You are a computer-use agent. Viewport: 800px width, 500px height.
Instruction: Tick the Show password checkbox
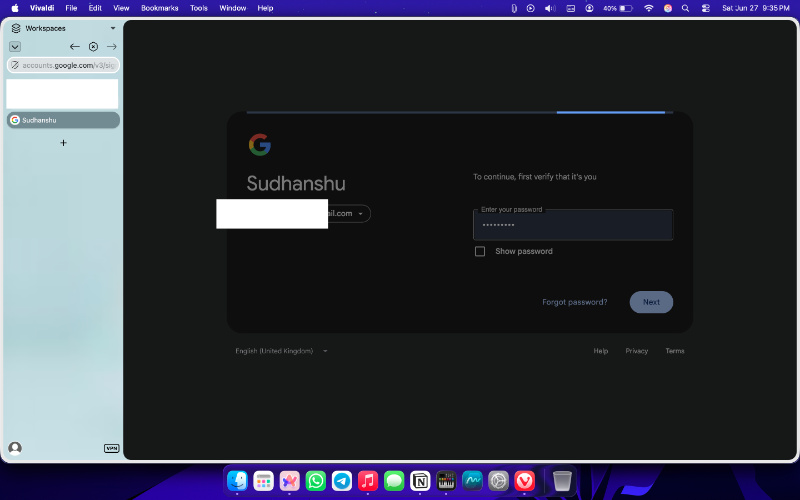480,251
